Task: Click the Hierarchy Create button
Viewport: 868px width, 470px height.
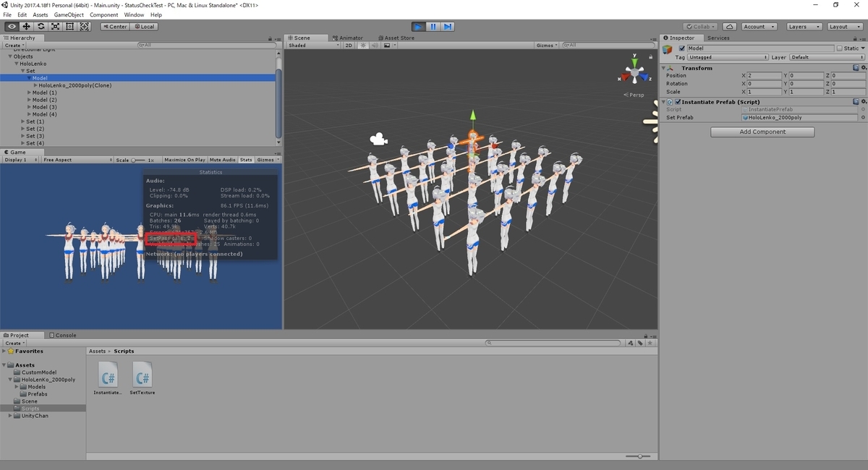Action: coord(13,46)
